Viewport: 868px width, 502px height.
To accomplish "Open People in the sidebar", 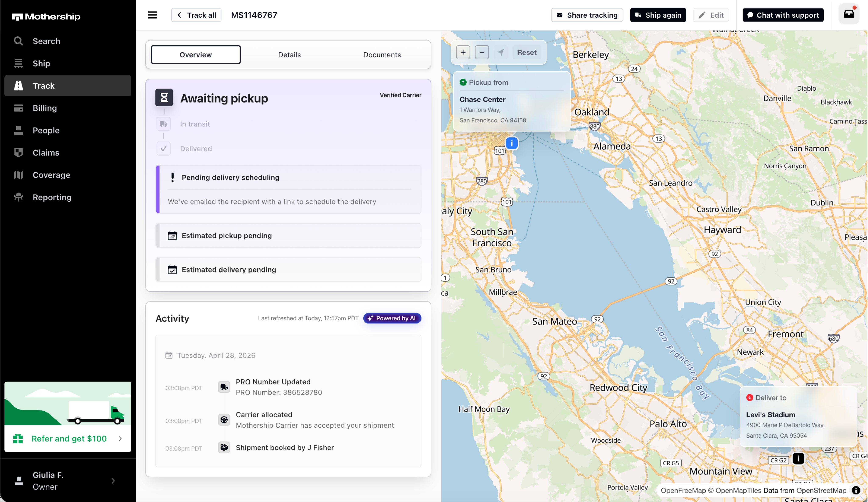I will point(68,130).
